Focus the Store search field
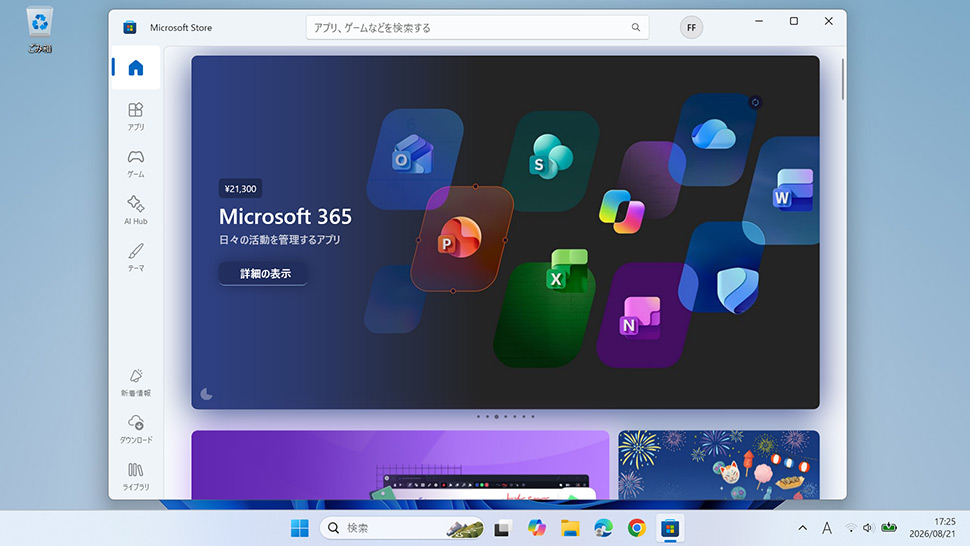 pyautogui.click(x=477, y=27)
